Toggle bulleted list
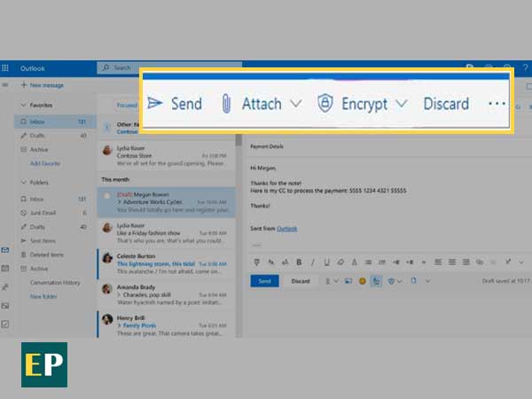This screenshot has height=399, width=532. (x=368, y=262)
